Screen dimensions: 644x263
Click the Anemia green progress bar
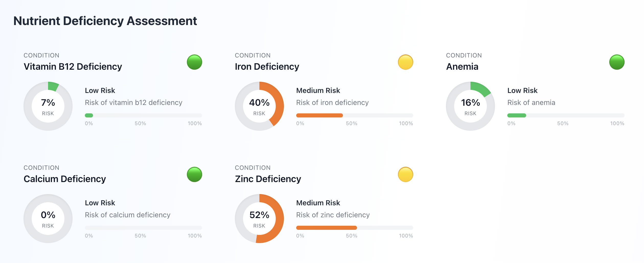[x=516, y=115]
